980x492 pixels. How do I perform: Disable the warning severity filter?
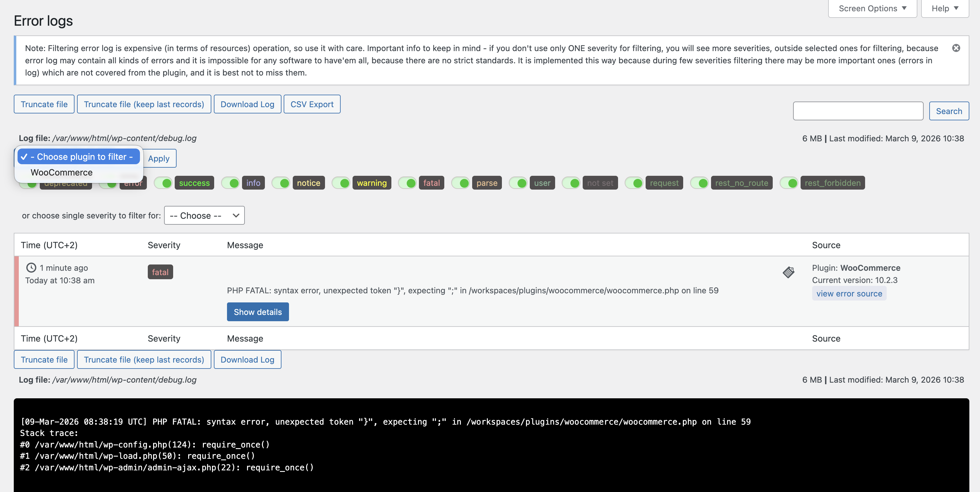[341, 183]
